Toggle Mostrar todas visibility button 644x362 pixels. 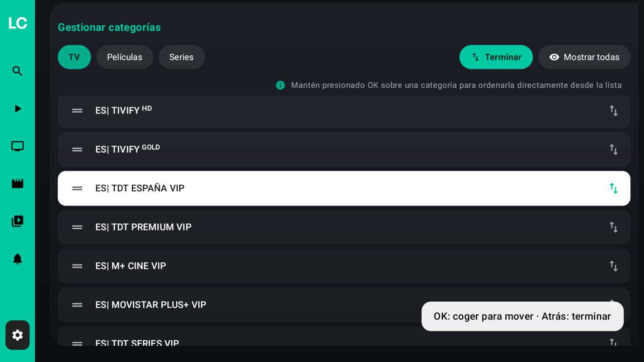tap(584, 57)
